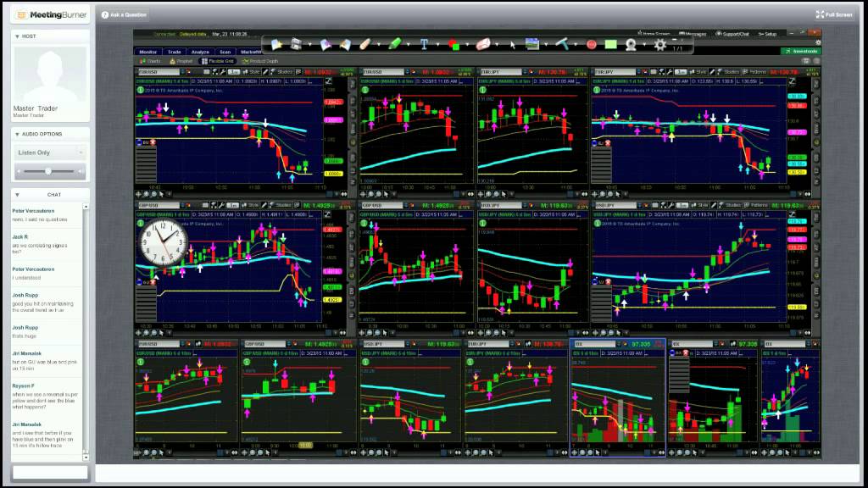Select the screen capture film tool

click(296, 44)
